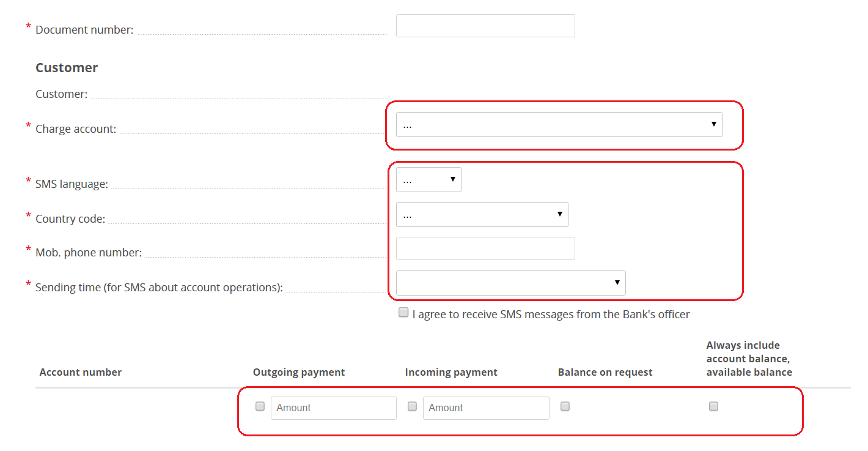Enable agreement to receive SMS from Bank's officer

tap(403, 312)
